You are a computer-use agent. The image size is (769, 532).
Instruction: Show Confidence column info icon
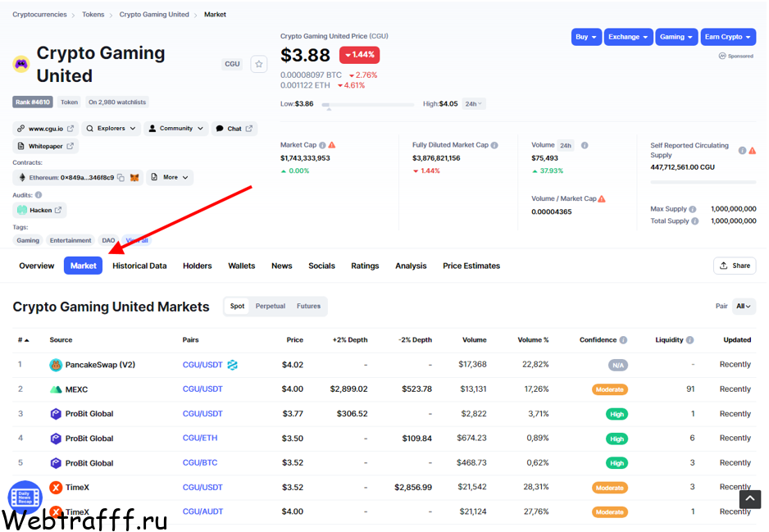[x=623, y=340]
